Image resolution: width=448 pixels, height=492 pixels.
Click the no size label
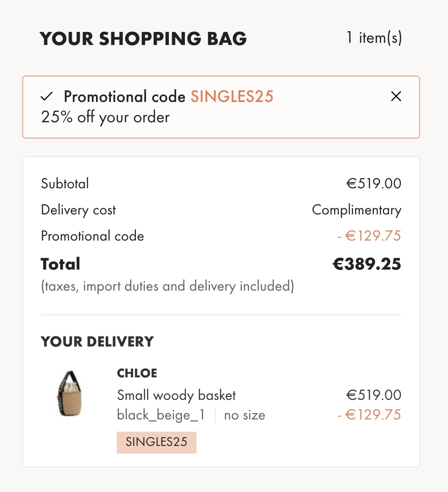click(x=245, y=415)
